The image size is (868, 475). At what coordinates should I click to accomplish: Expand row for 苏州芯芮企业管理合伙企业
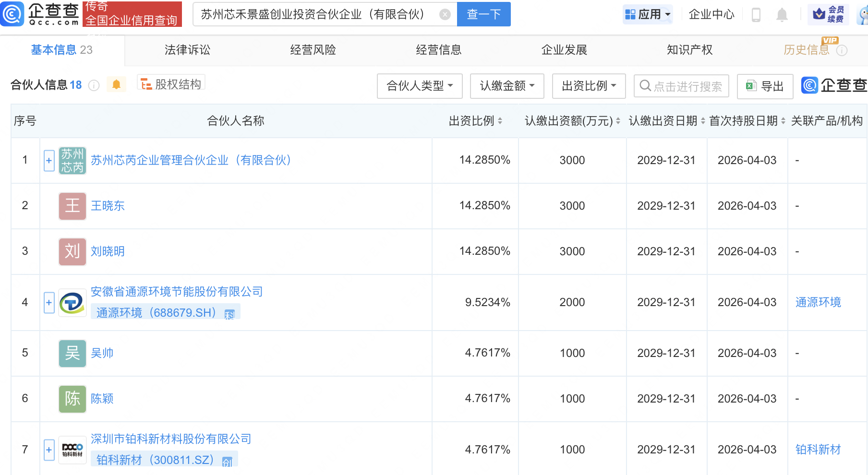coord(49,160)
